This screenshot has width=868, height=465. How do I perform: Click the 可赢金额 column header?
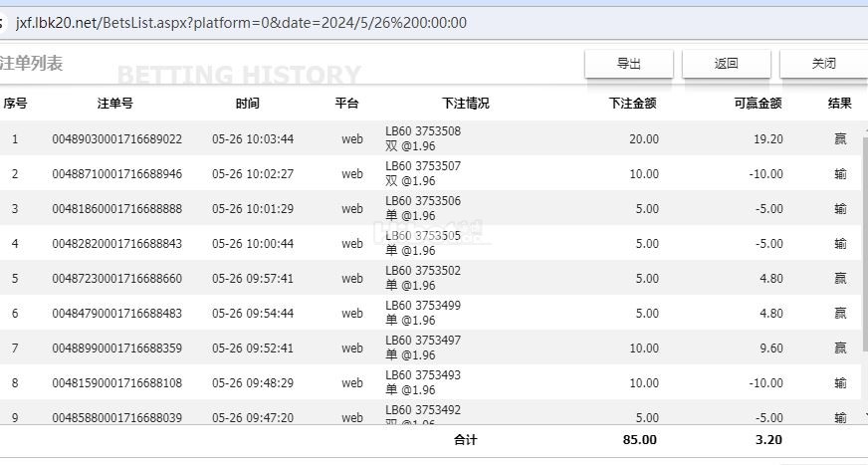(x=758, y=103)
